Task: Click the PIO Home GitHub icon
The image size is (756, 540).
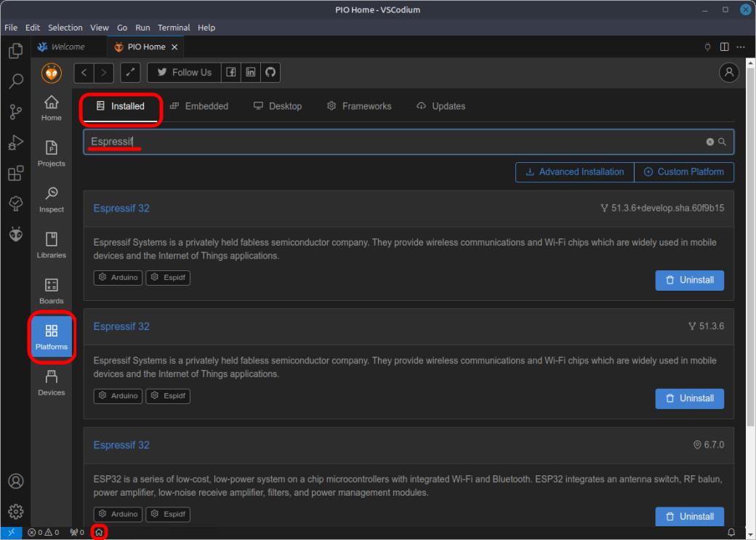Action: click(270, 73)
